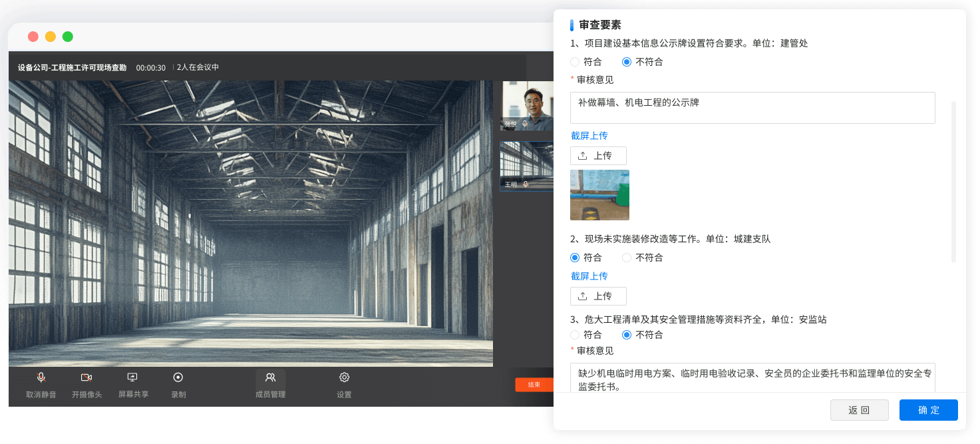Image resolution: width=980 pixels, height=444 pixels.
Task: Click the 截屏上传 link under item 2
Action: 589,276
